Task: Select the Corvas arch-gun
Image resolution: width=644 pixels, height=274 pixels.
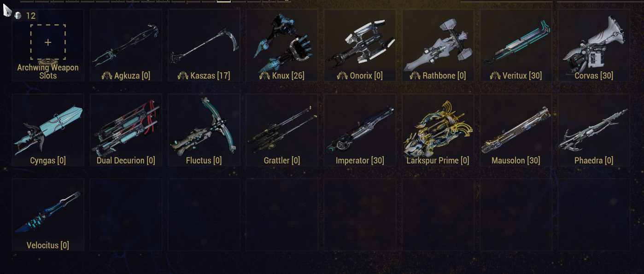Action: 594,45
